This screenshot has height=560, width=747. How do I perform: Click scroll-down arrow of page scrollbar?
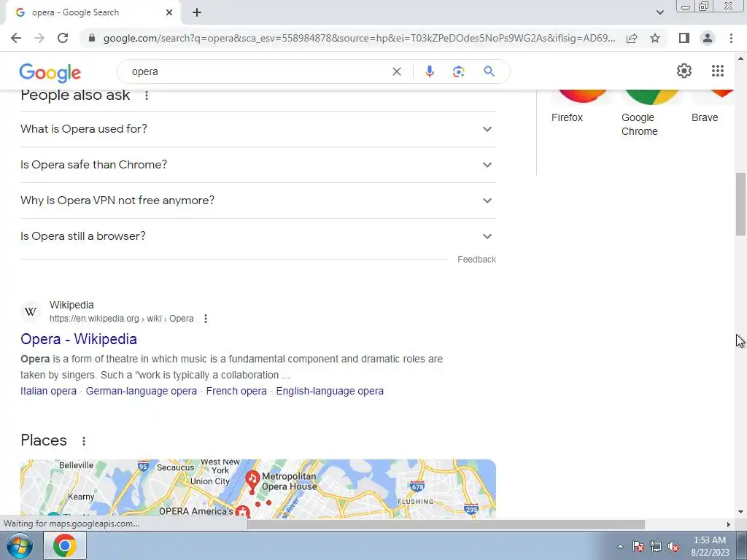[x=741, y=513]
